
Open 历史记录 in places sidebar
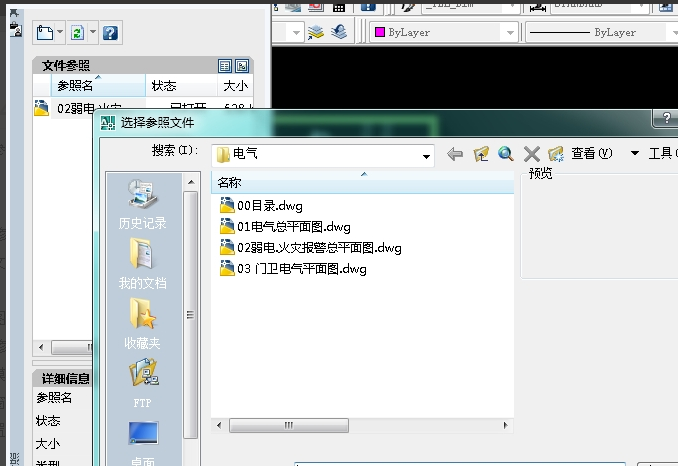(x=143, y=205)
